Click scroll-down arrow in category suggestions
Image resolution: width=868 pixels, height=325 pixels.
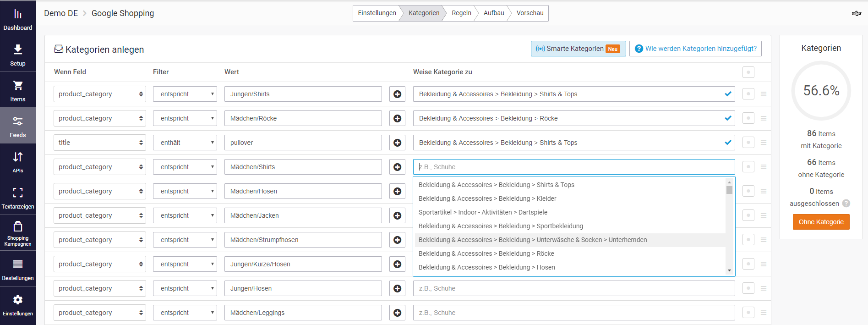point(729,270)
